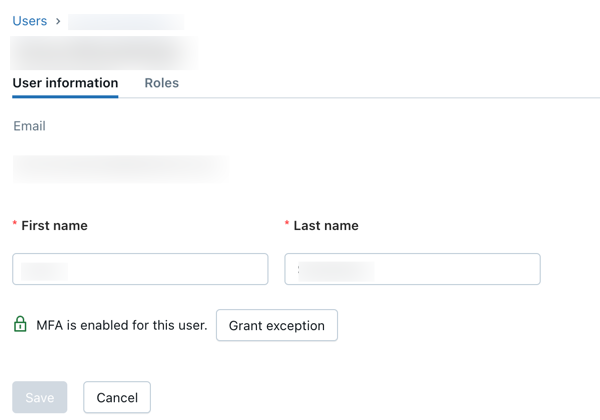This screenshot has height=420, width=600.
Task: Click the blurred page title heading
Action: click(103, 52)
